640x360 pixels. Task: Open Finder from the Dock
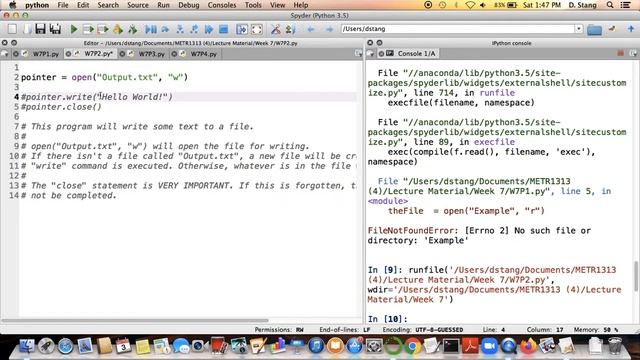[x=27, y=346]
